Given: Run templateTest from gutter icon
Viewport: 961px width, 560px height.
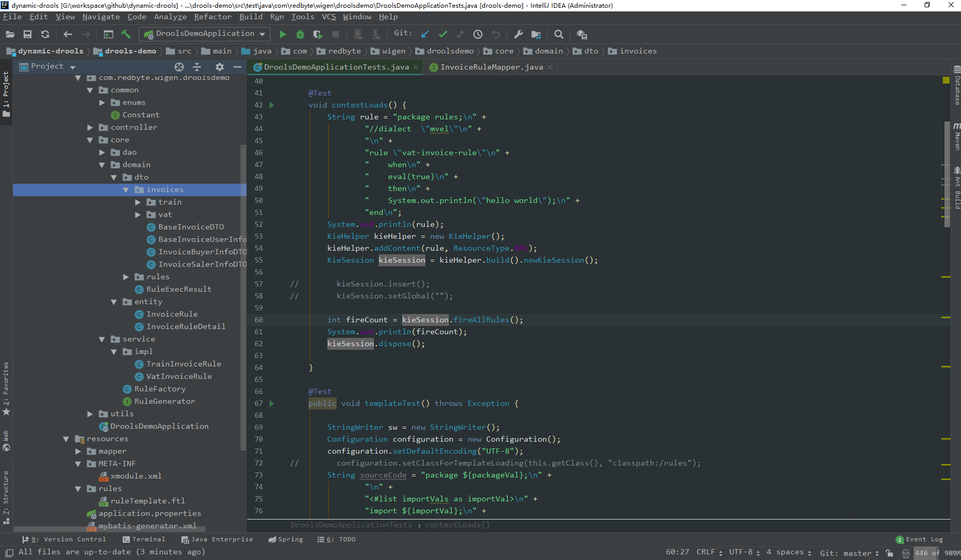Looking at the screenshot, I should click(x=271, y=403).
